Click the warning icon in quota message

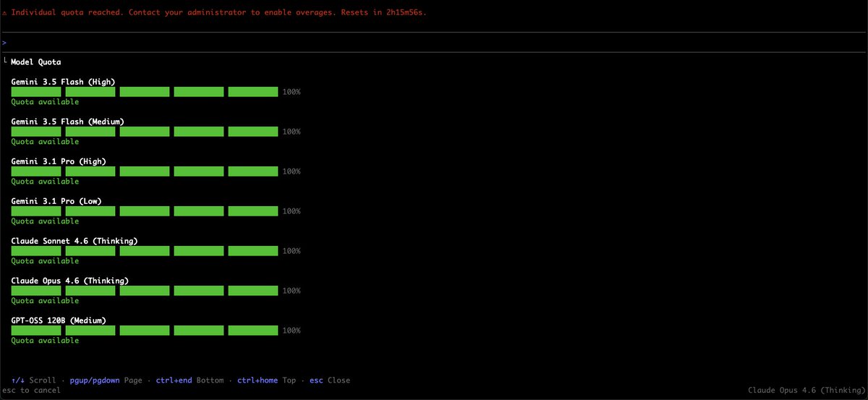click(5, 13)
